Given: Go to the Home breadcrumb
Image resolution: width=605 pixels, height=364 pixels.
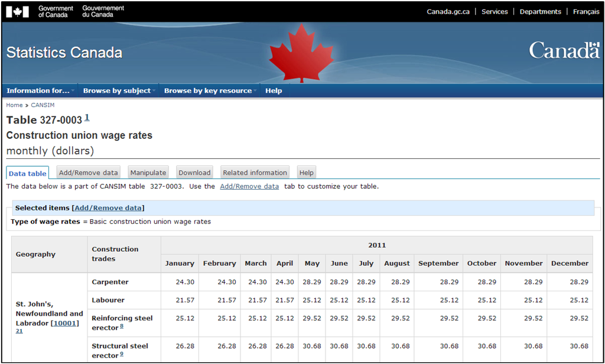Looking at the screenshot, I should [x=14, y=105].
